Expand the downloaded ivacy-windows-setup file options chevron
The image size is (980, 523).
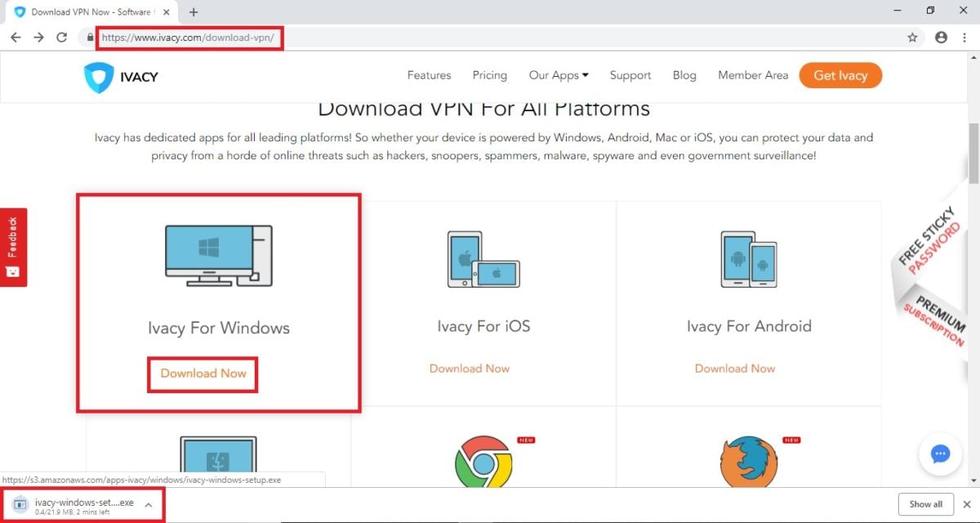148,504
